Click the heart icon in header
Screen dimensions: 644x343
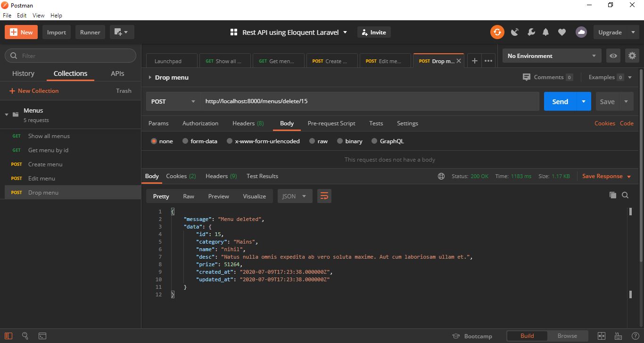[561, 32]
